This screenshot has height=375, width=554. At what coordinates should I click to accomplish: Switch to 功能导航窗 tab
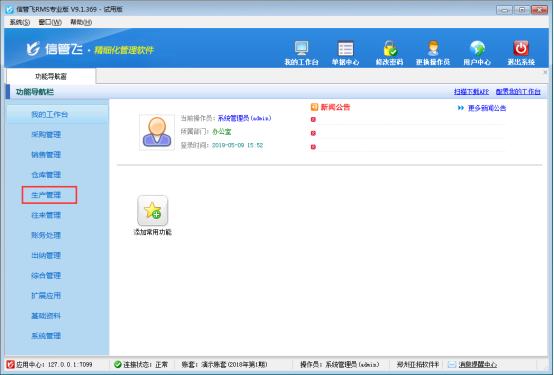coord(51,76)
